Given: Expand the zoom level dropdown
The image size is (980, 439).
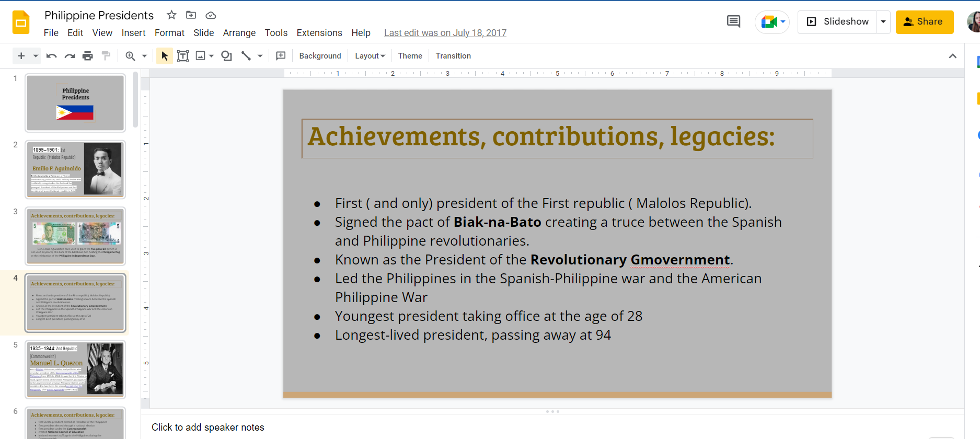Looking at the screenshot, I should click(x=144, y=56).
